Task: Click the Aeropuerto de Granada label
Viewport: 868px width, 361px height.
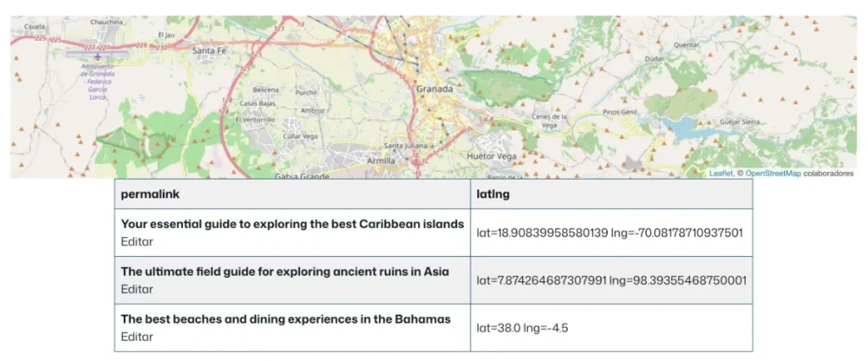Action: [97, 81]
